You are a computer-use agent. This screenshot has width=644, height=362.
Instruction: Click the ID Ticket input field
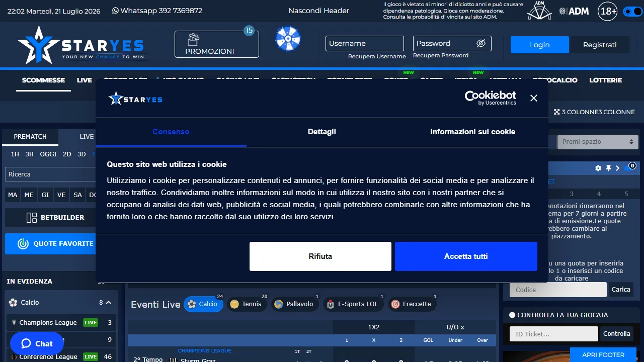[554, 334]
